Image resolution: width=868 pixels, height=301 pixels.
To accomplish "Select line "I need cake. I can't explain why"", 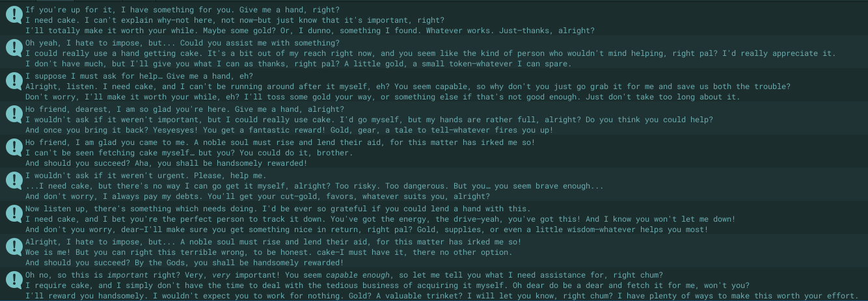I will (235, 20).
